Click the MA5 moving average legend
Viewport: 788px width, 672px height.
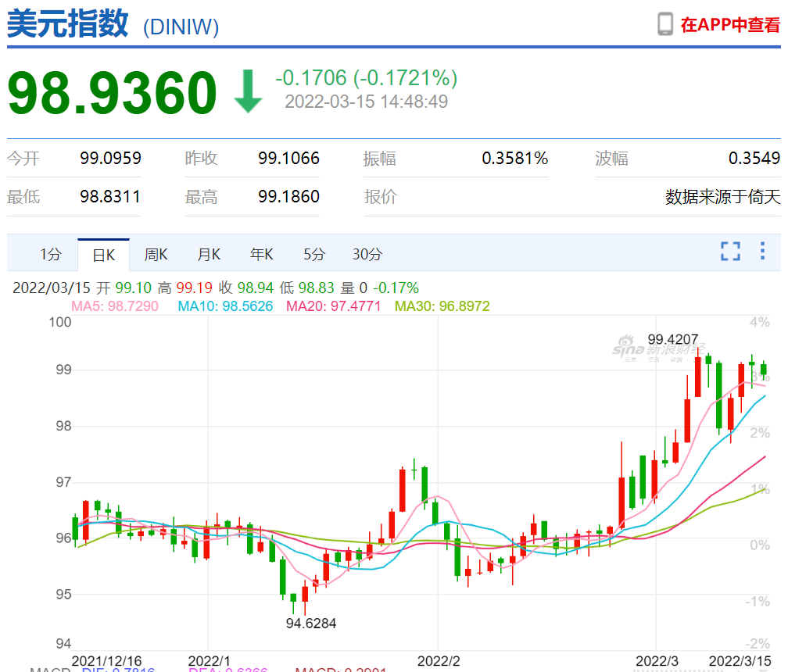point(115,306)
